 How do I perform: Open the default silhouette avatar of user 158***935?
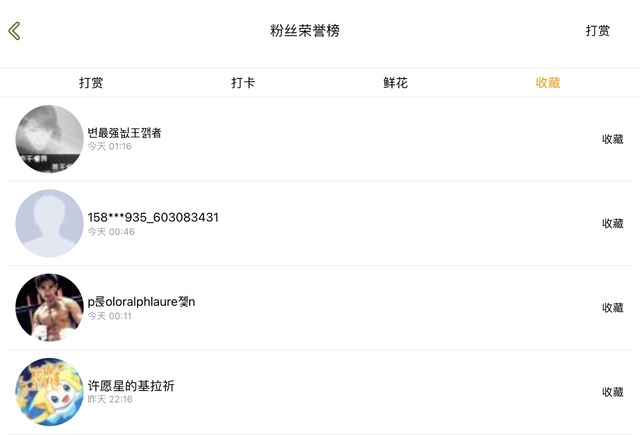point(49,223)
